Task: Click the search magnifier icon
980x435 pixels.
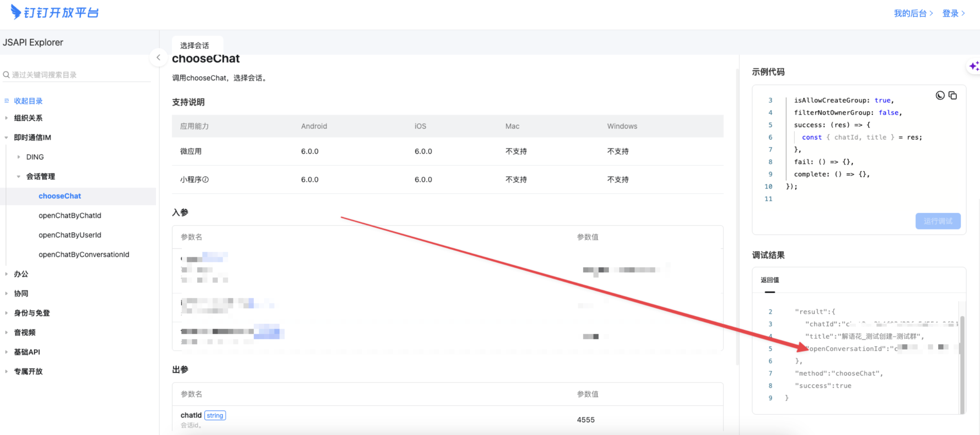Action: coord(6,75)
